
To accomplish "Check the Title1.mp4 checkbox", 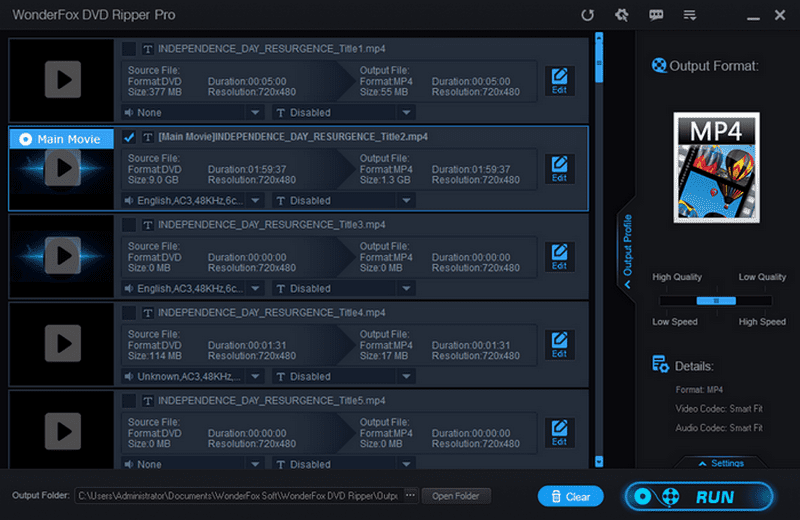I will point(129,49).
